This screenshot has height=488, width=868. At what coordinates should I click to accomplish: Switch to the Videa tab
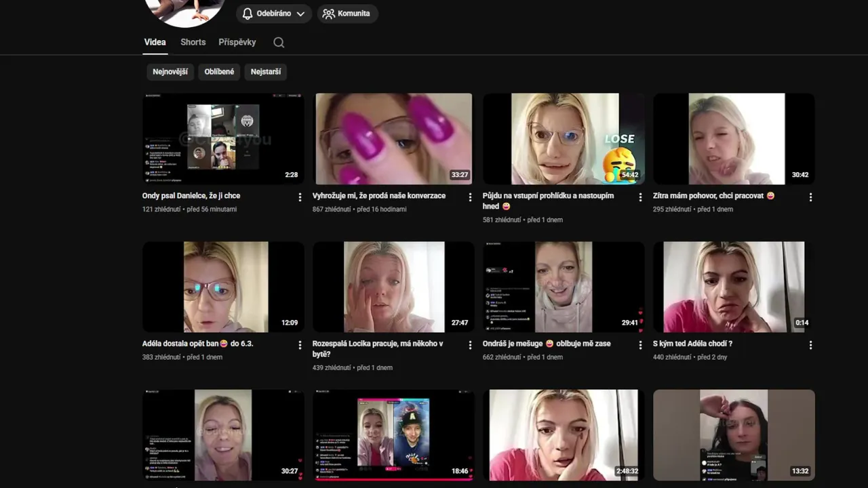(155, 42)
